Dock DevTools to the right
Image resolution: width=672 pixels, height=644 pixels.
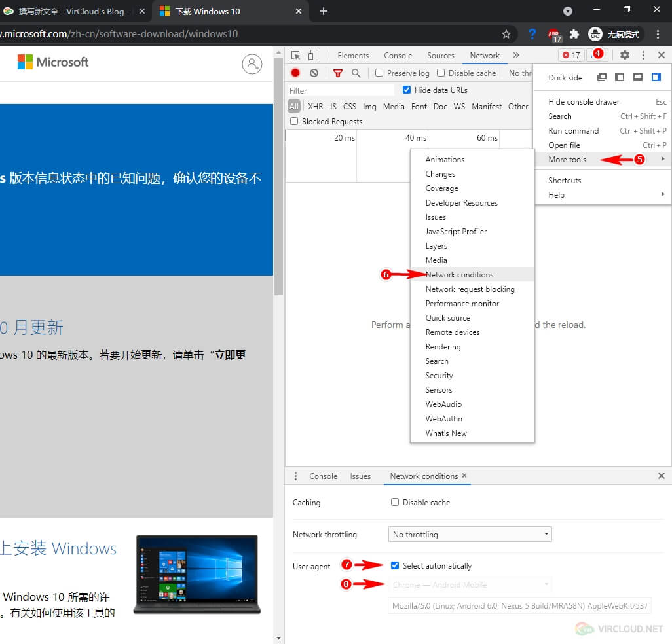click(x=656, y=77)
